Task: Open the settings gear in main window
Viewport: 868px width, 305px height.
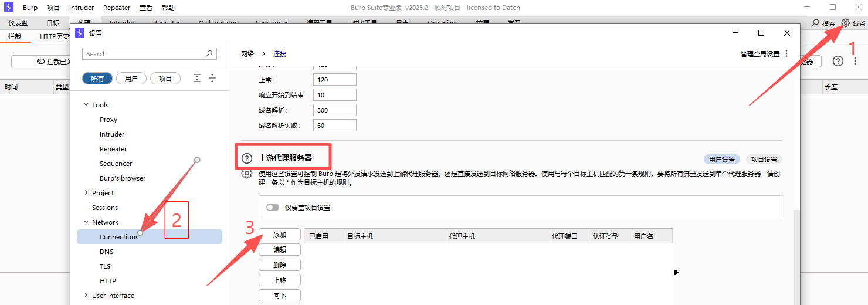Action: coord(846,23)
